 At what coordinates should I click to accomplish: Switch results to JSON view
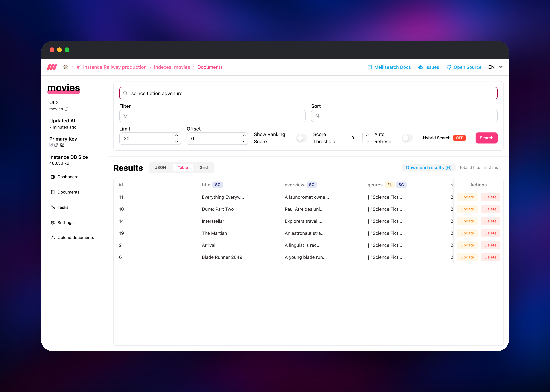point(160,168)
